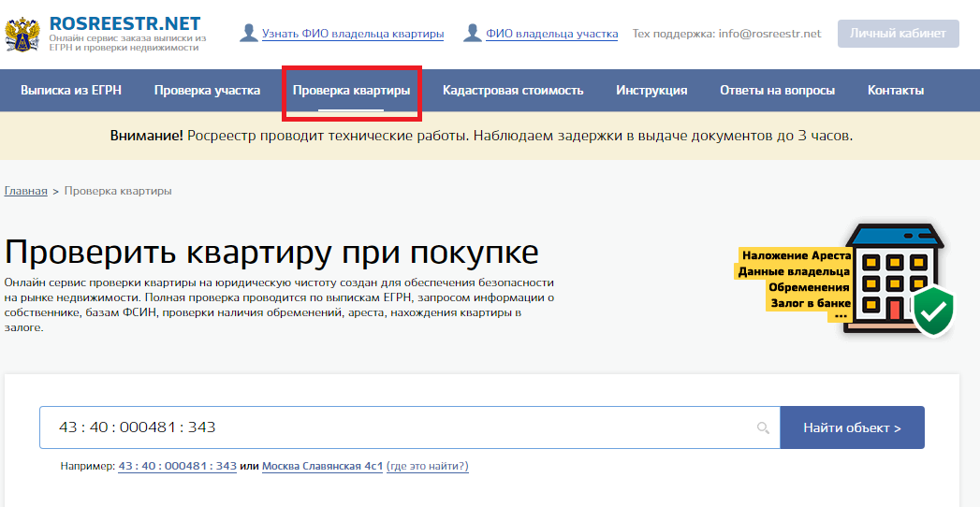Screen dimensions: 980x507
Task: Click 'Проверка квартиры' breadcrumb text
Action: coord(118,191)
